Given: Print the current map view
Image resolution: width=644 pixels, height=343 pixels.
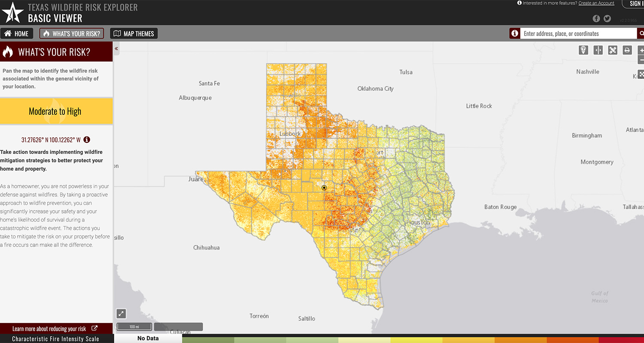Looking at the screenshot, I should point(627,50).
